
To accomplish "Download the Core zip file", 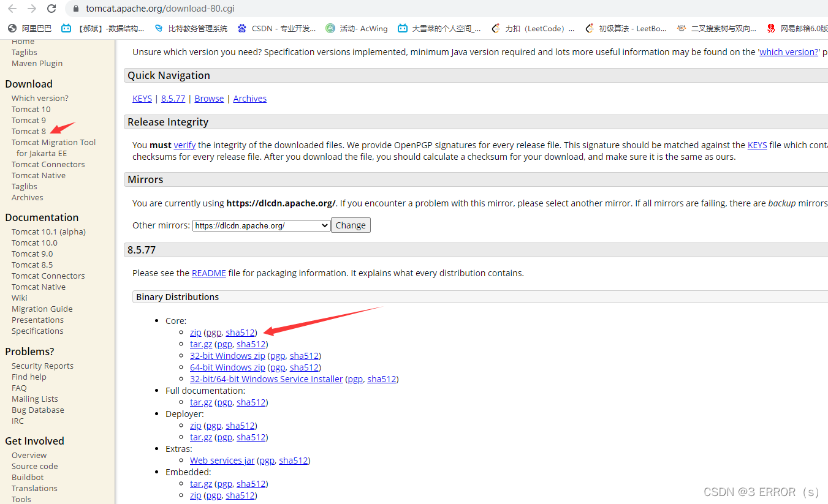I will coord(196,333).
